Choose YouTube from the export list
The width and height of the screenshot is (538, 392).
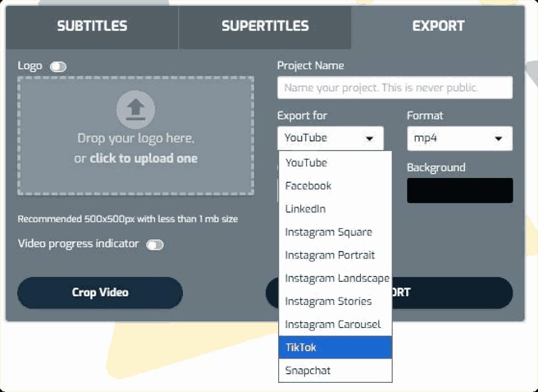click(x=335, y=162)
